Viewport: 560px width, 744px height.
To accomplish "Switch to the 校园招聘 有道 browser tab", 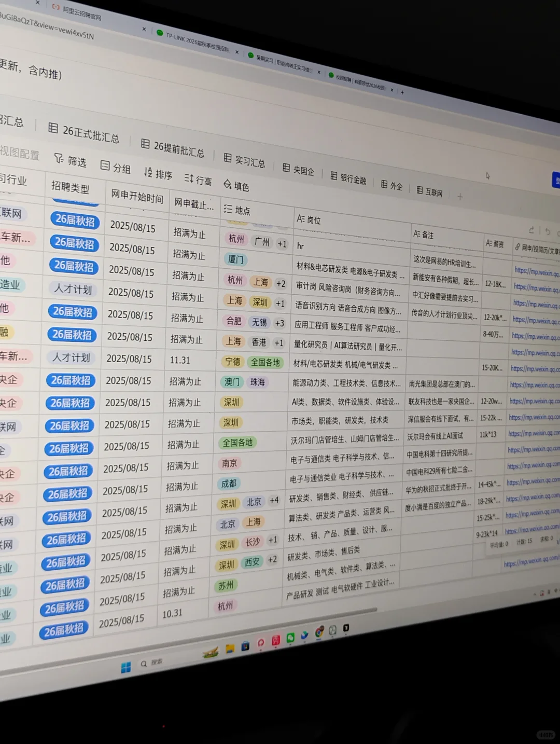I will click(357, 81).
